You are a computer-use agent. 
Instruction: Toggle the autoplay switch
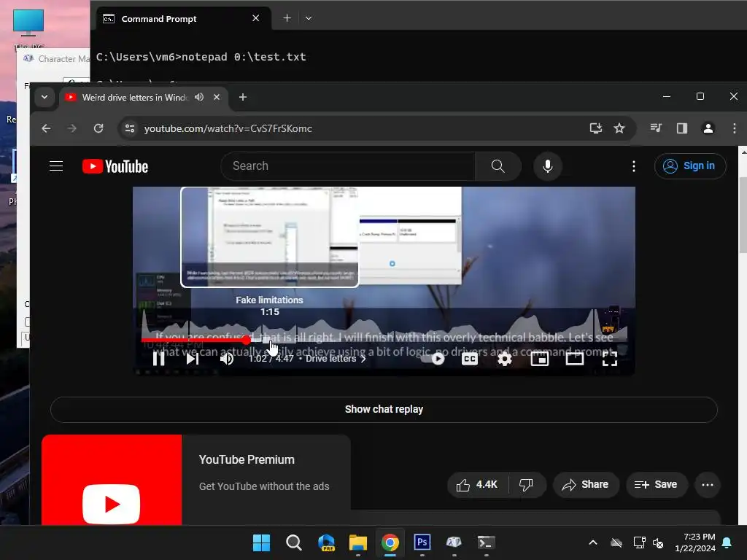click(x=433, y=359)
